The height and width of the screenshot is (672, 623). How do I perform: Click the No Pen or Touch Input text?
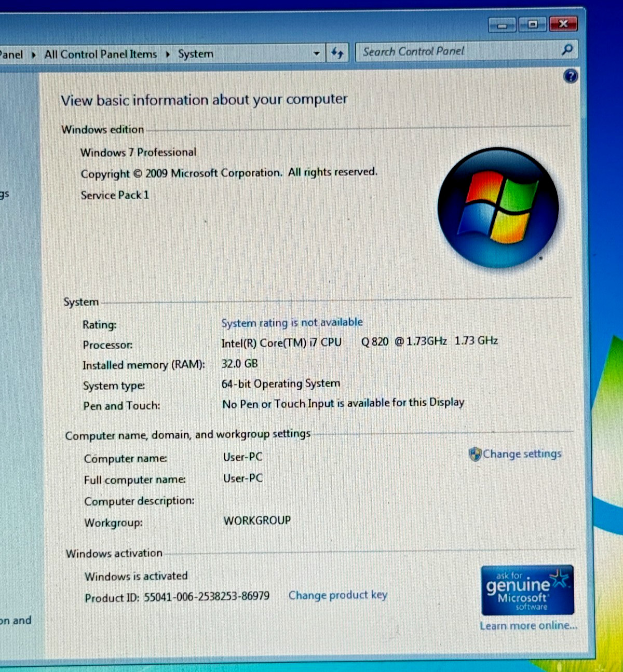tap(343, 403)
